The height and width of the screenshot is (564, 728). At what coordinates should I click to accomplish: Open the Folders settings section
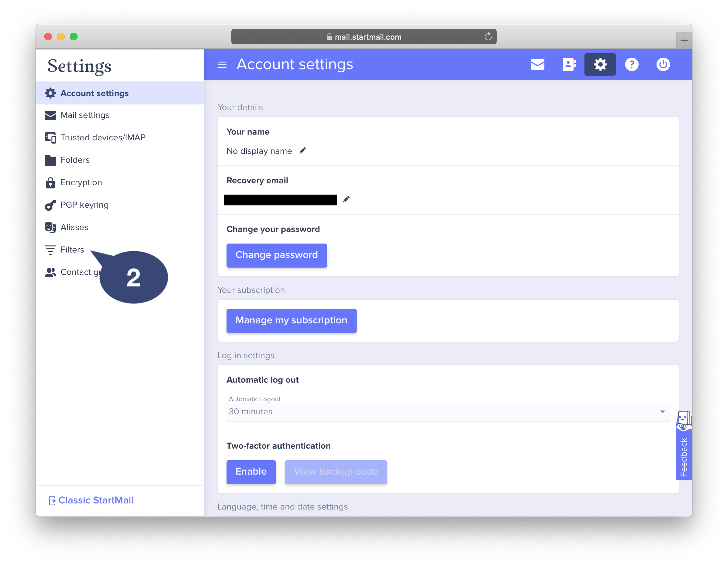(x=75, y=160)
